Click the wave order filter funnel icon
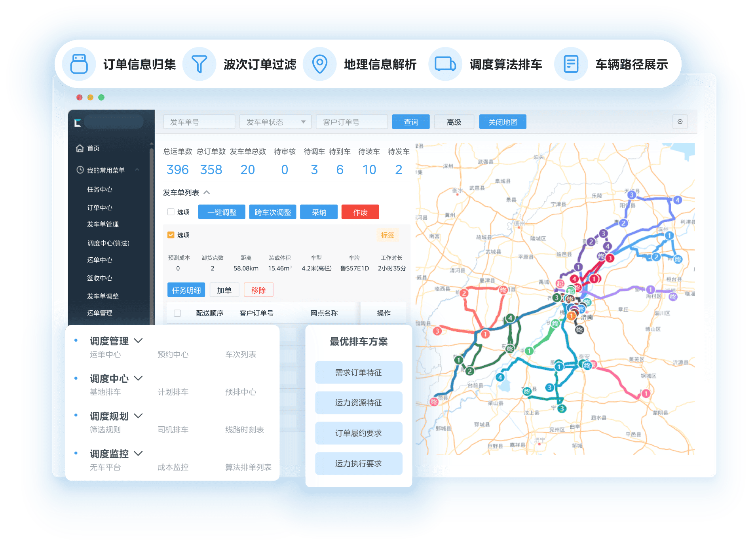The width and height of the screenshot is (756, 551). 199,64
